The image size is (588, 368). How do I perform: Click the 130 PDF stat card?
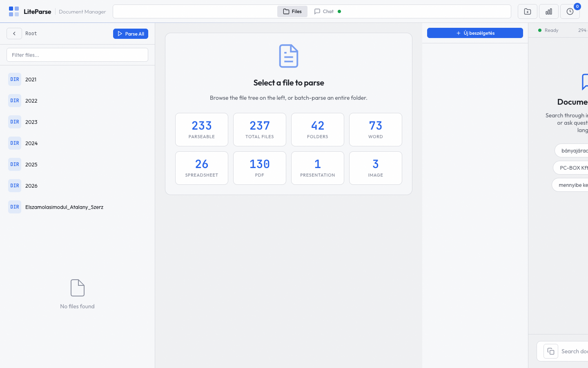[x=260, y=168]
